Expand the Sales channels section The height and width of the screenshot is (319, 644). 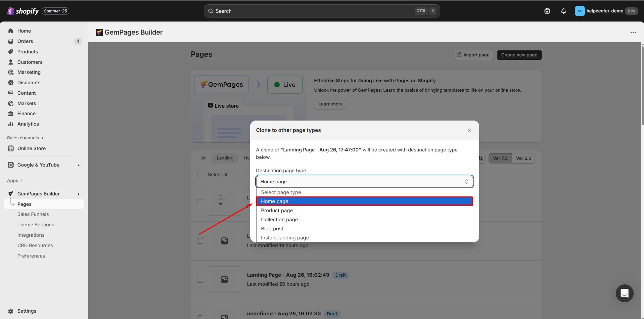[x=25, y=138]
